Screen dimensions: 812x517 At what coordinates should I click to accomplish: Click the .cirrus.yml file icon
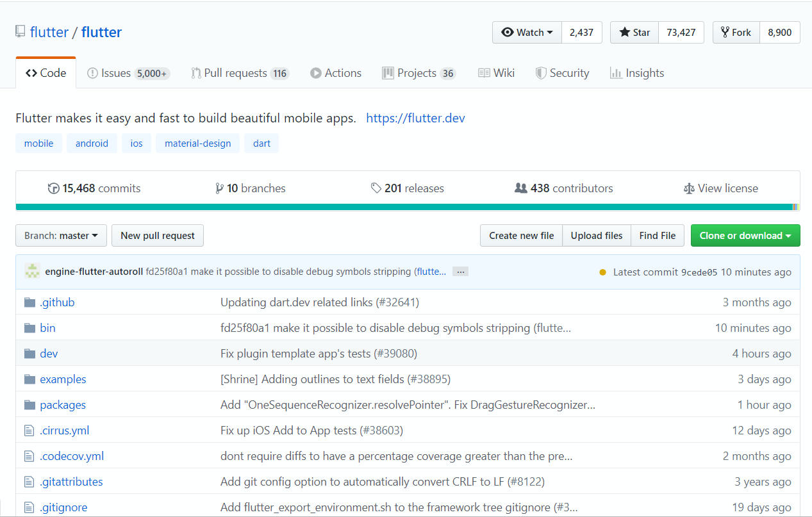coord(29,431)
